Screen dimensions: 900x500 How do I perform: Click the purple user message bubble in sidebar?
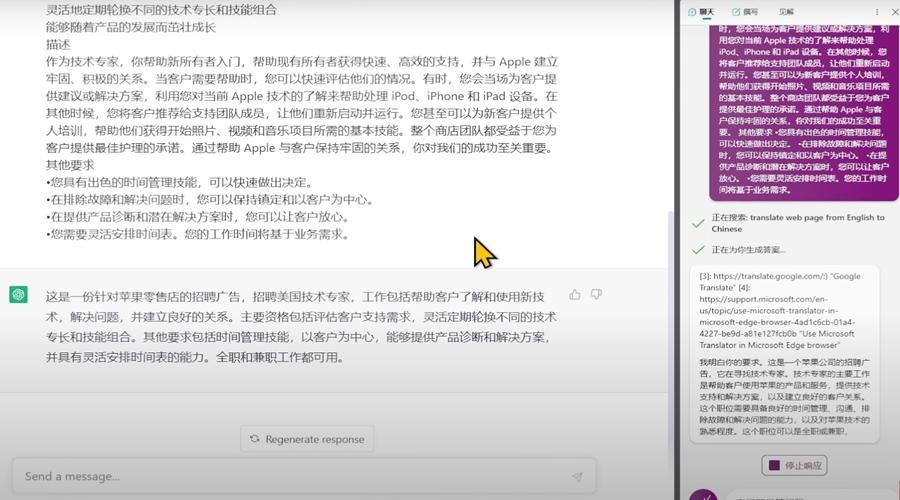tap(804, 112)
